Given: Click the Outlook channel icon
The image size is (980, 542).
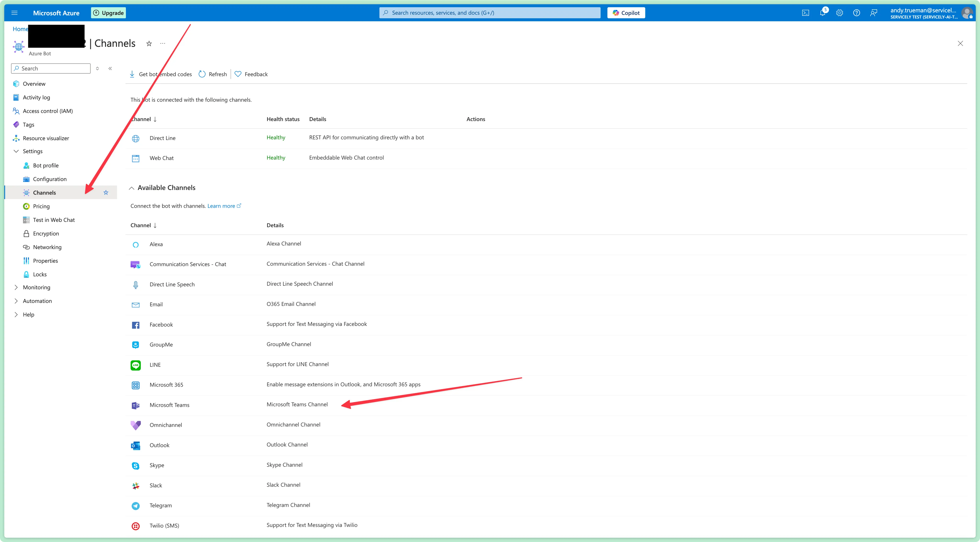Looking at the screenshot, I should [135, 445].
